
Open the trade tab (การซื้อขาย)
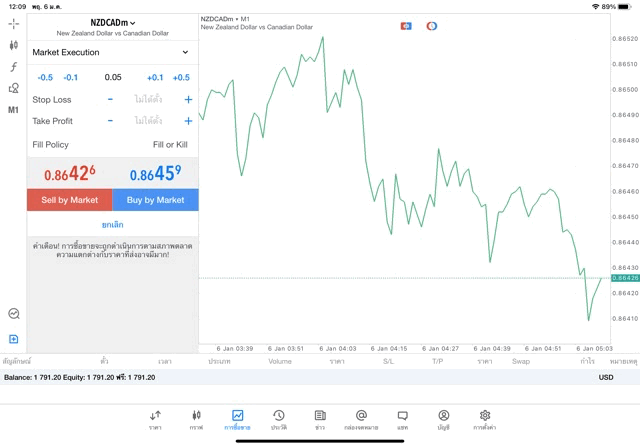coord(237,420)
